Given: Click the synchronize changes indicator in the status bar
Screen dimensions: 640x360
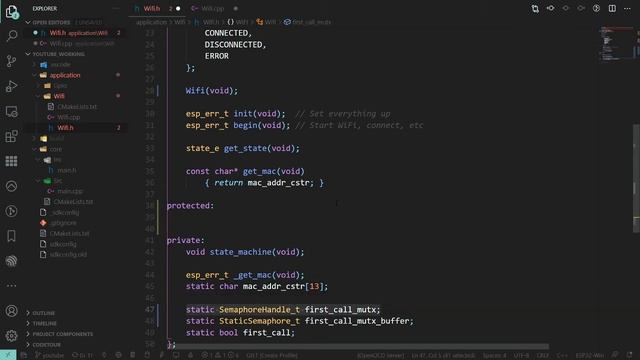Looking at the screenshot, I should pos(82,355).
